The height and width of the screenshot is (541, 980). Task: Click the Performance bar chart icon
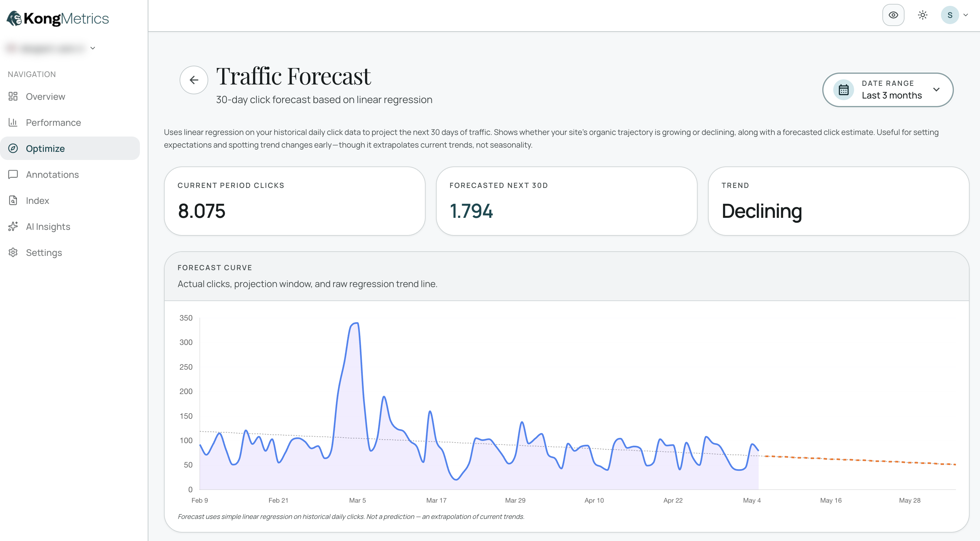click(x=13, y=123)
